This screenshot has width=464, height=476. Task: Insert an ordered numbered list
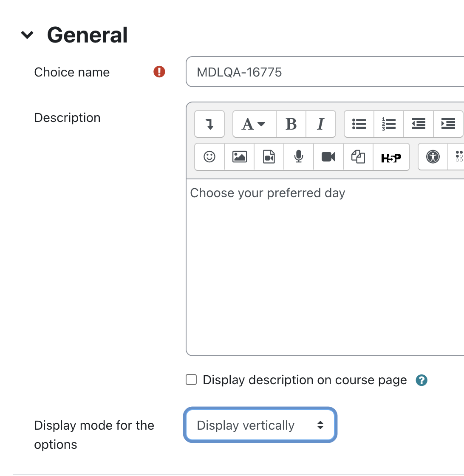(x=389, y=124)
